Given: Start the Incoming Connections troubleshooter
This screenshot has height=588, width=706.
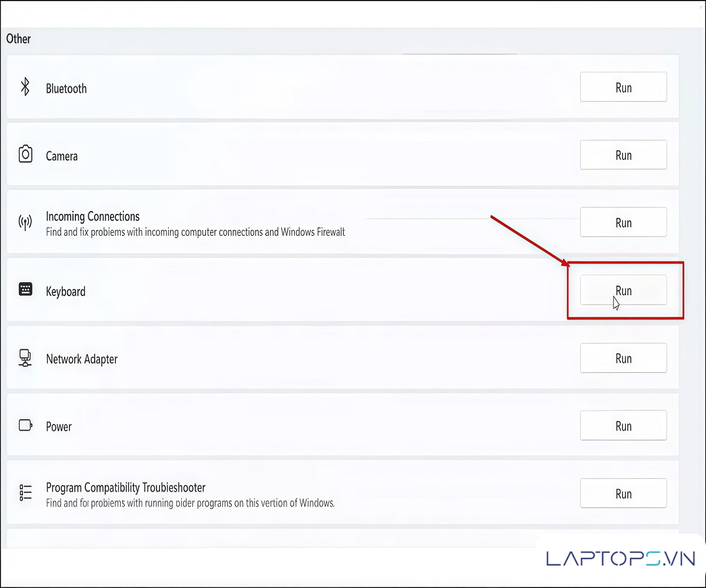Looking at the screenshot, I should point(623,223).
